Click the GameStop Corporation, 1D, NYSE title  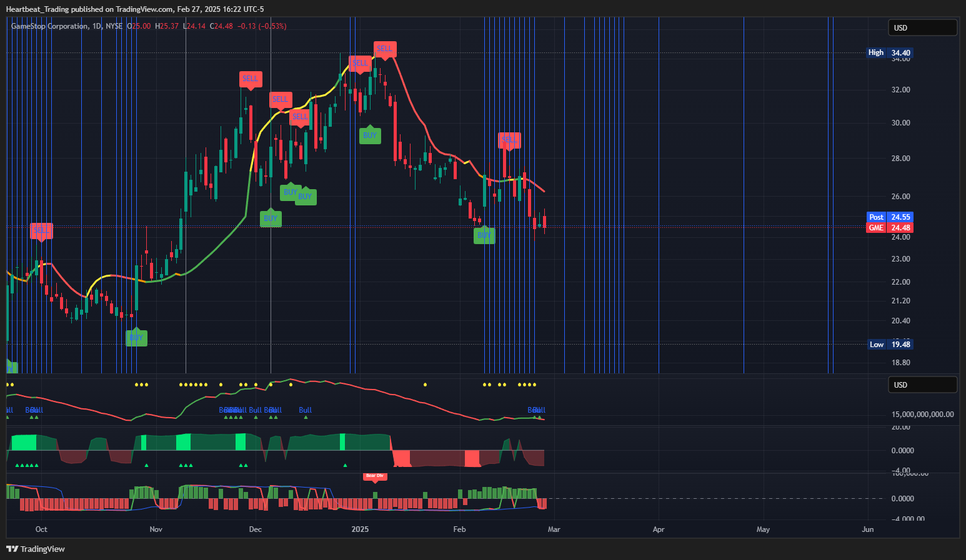(x=67, y=26)
